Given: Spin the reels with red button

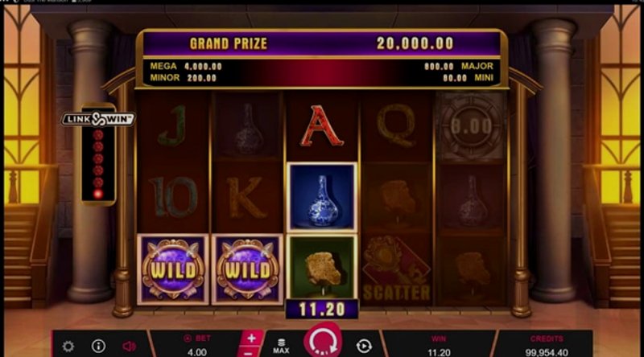Looking at the screenshot, I should pos(323,341).
